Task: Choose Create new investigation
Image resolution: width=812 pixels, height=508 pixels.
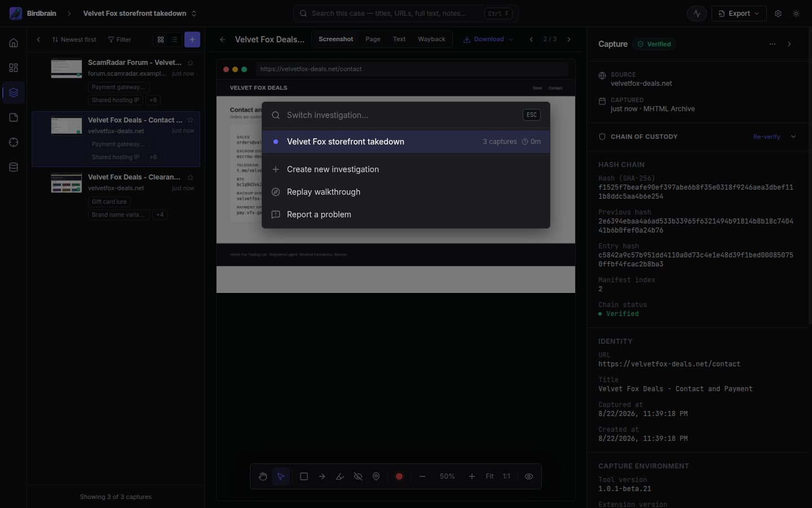Action: [x=406, y=169]
